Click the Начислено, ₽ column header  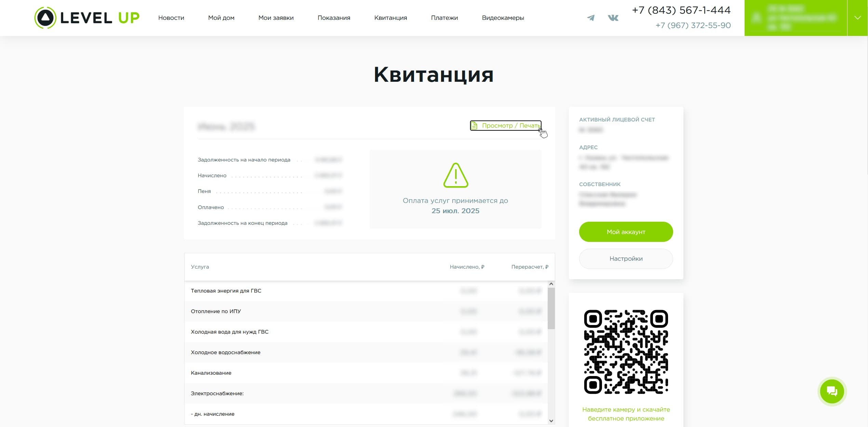[467, 267]
